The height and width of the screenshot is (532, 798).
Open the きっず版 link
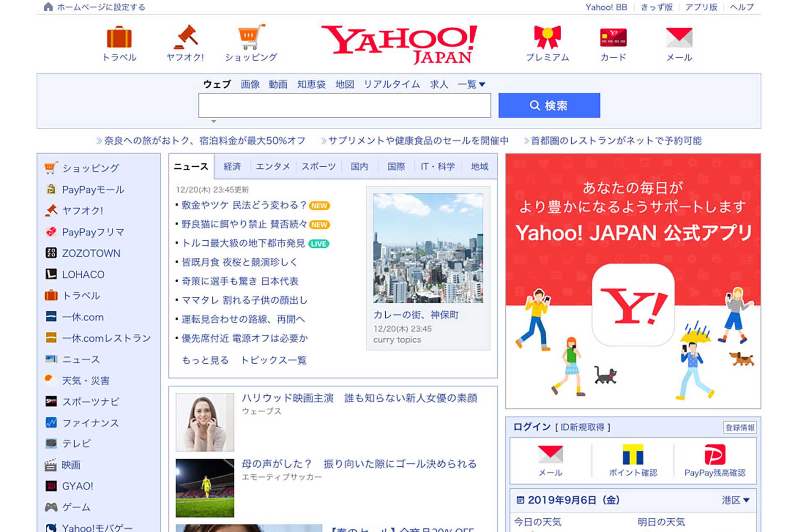click(x=657, y=7)
